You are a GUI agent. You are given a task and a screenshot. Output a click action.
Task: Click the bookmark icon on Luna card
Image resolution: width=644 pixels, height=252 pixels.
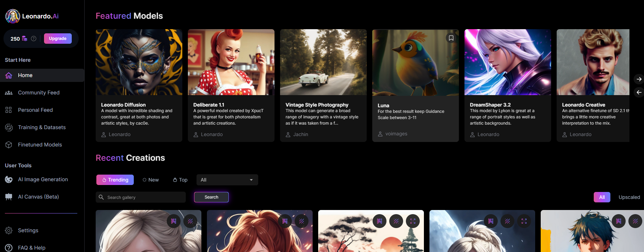coord(451,38)
